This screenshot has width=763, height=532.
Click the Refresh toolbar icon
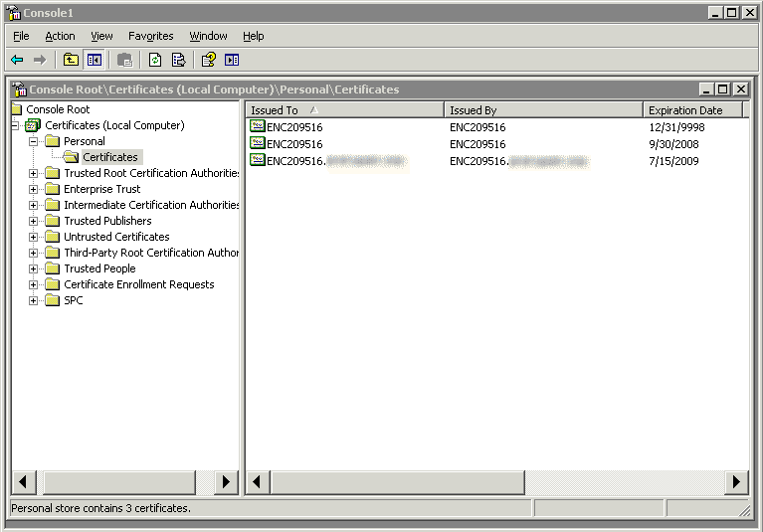[155, 60]
